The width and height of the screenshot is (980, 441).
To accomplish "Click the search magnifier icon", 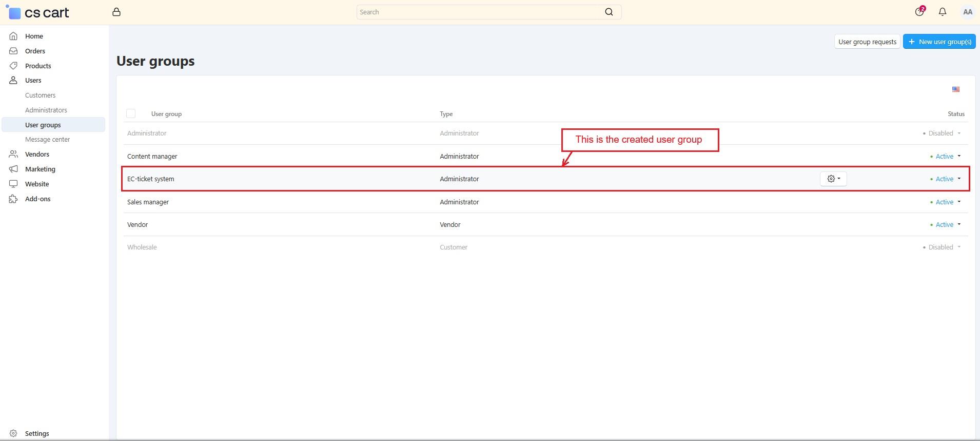I will (609, 12).
